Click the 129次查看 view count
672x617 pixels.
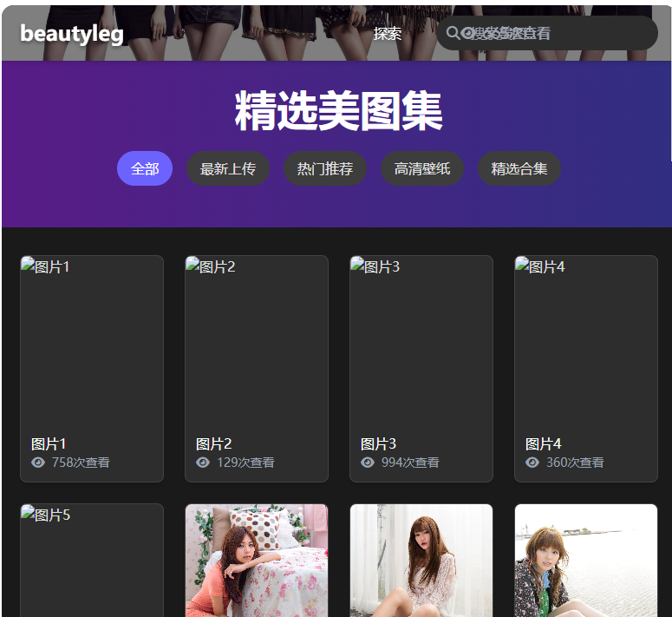point(245,463)
